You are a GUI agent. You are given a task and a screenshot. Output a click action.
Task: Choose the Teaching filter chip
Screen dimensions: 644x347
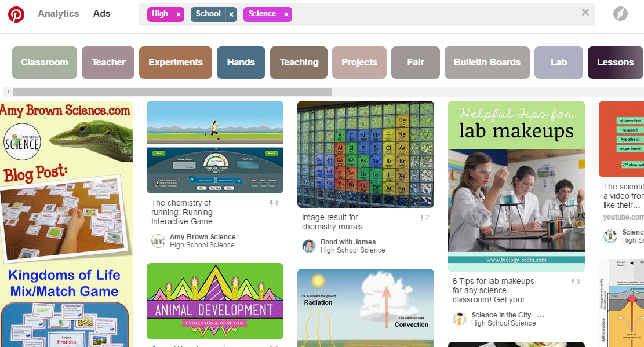tap(299, 63)
